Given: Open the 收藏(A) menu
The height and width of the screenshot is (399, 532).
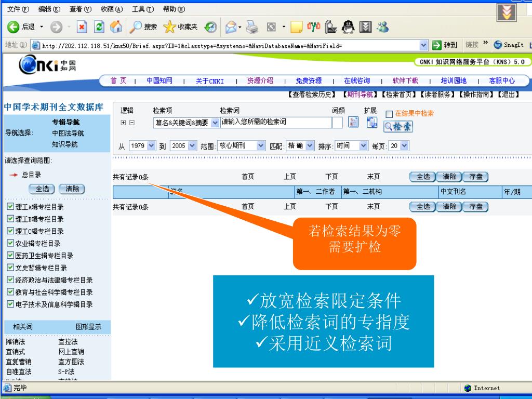Looking at the screenshot, I should coord(112,9).
